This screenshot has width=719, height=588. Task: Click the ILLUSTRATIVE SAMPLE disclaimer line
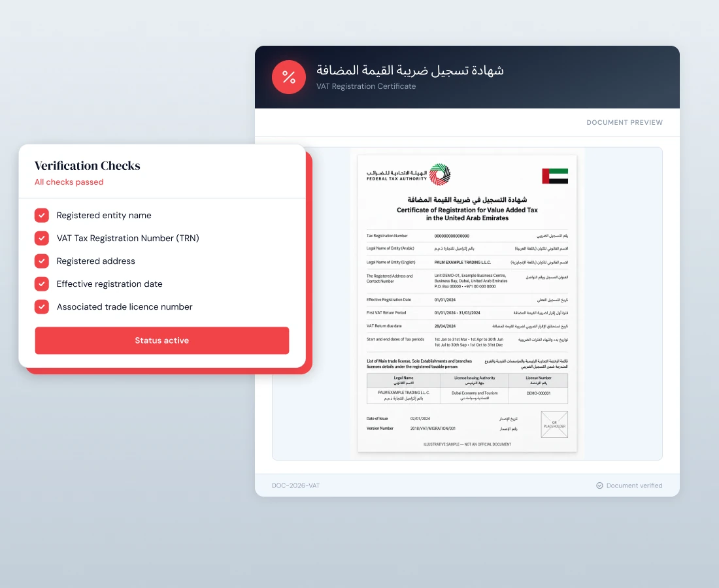pos(467,444)
